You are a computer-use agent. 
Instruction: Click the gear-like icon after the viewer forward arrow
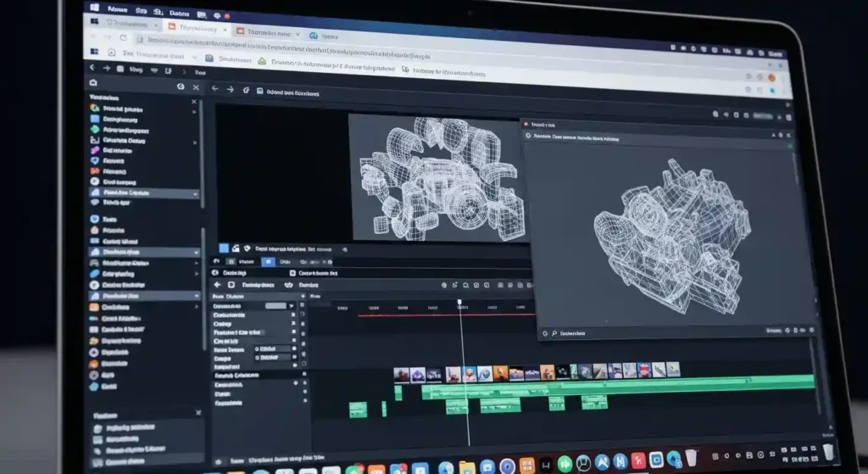tap(246, 90)
